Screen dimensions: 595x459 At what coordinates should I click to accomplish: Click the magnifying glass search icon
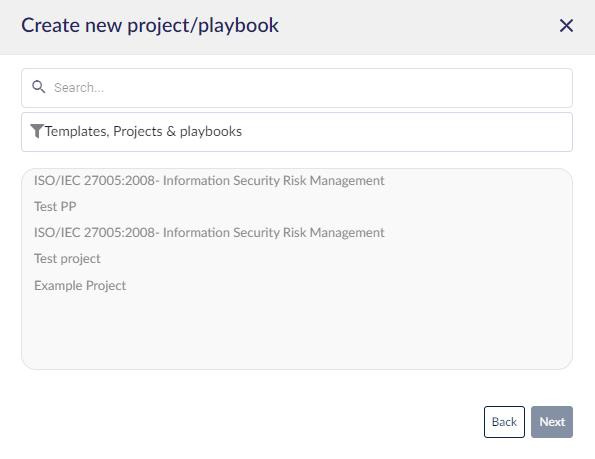pos(38,87)
